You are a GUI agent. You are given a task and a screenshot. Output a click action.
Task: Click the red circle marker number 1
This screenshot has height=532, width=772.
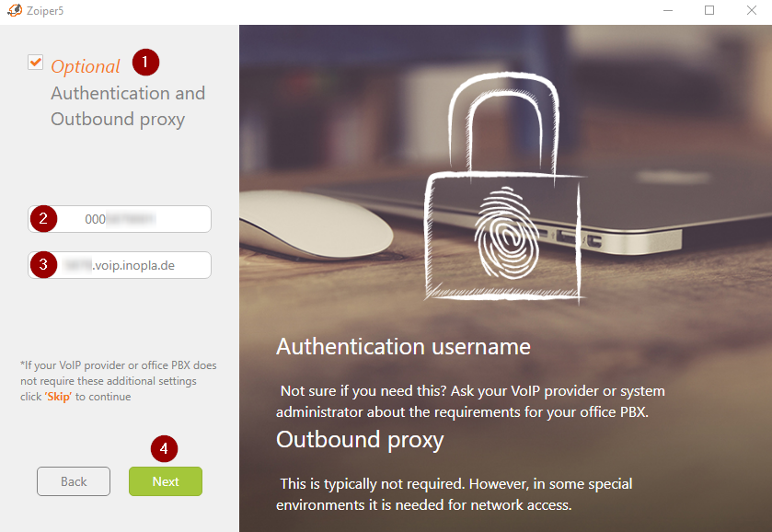point(145,62)
